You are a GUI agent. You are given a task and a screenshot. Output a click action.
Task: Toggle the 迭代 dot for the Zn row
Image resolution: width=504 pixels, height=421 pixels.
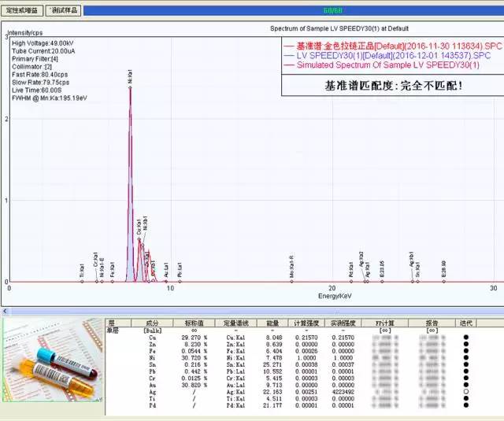coord(466,344)
